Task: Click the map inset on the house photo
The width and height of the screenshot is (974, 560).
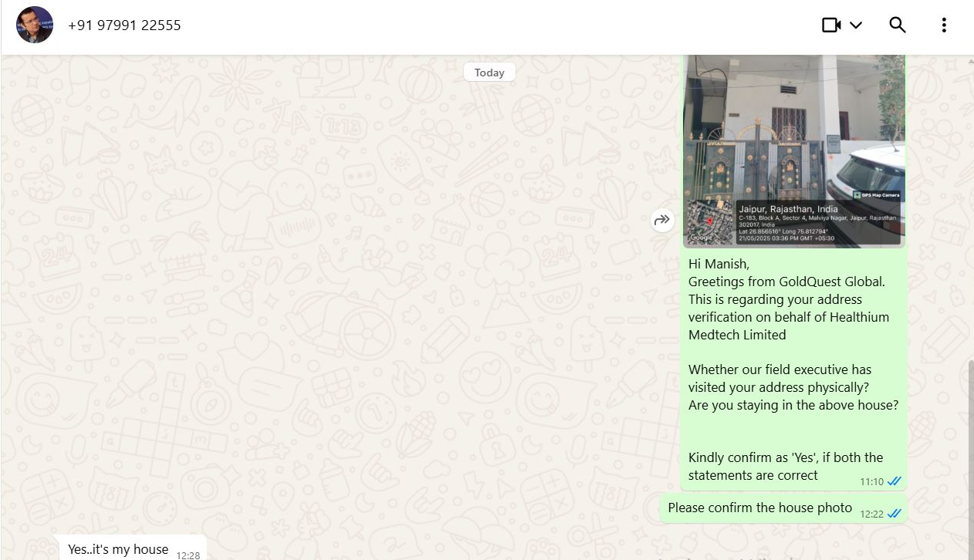Action: click(710, 222)
